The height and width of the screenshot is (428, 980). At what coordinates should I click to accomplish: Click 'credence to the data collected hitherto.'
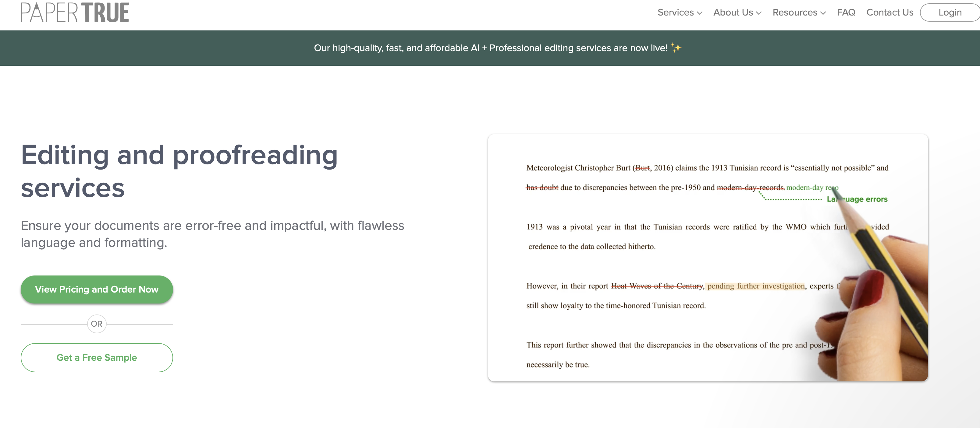[x=592, y=247]
